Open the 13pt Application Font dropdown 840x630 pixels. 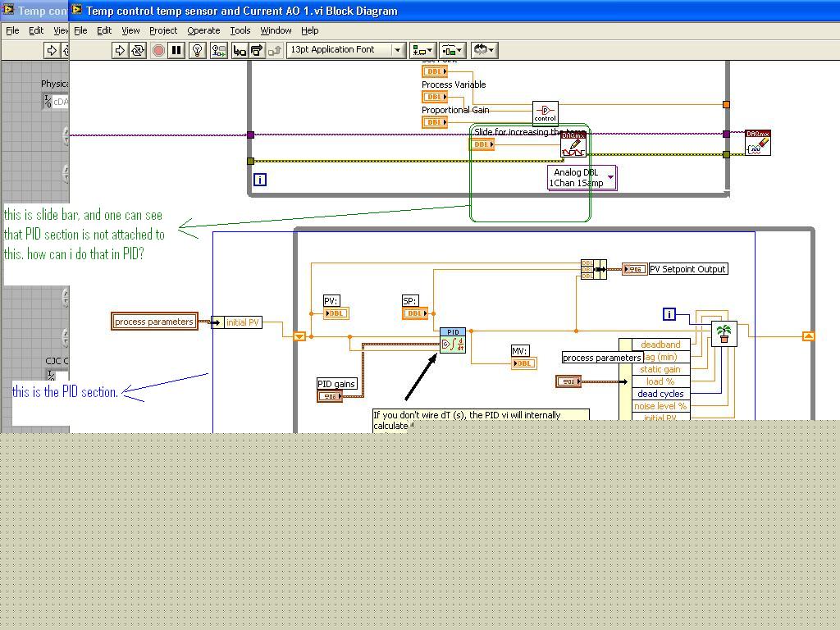coord(345,50)
